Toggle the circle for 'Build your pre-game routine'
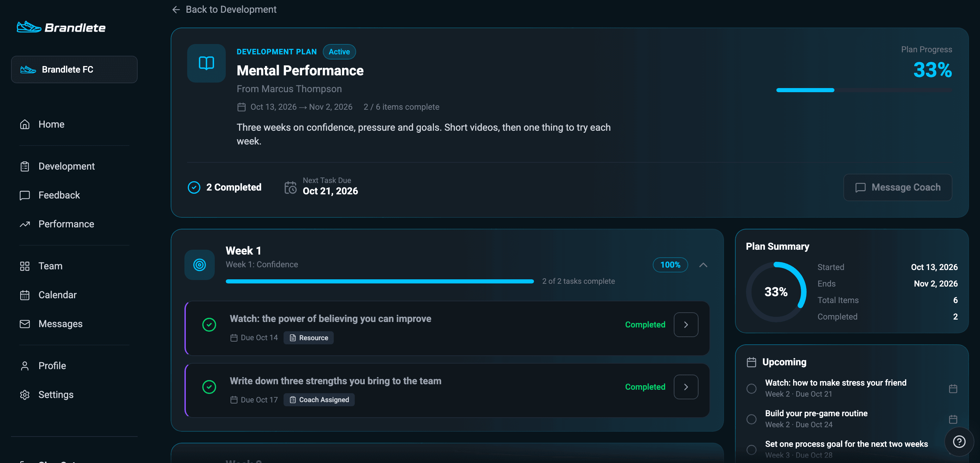 pos(752,419)
